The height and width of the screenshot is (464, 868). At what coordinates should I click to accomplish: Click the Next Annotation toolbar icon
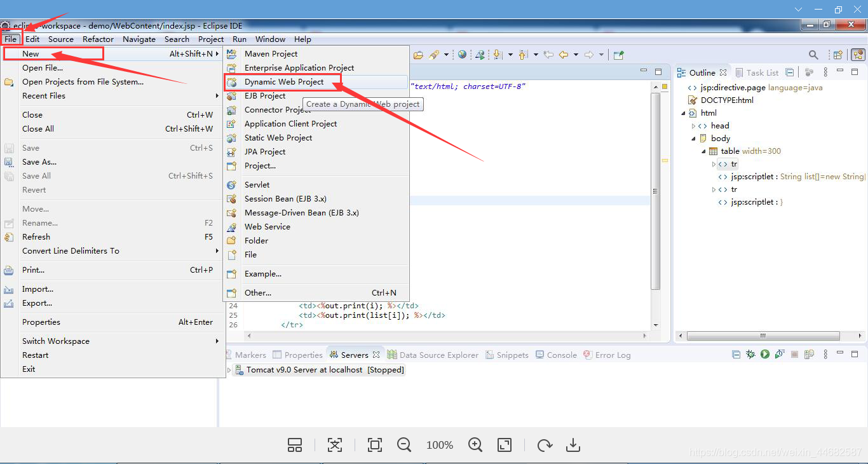tap(498, 55)
